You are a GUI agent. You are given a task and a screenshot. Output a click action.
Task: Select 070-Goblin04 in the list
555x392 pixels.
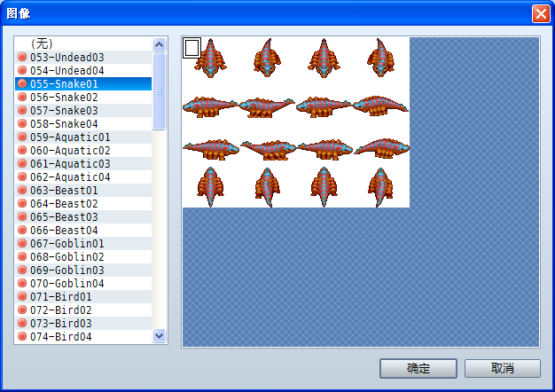(83, 283)
